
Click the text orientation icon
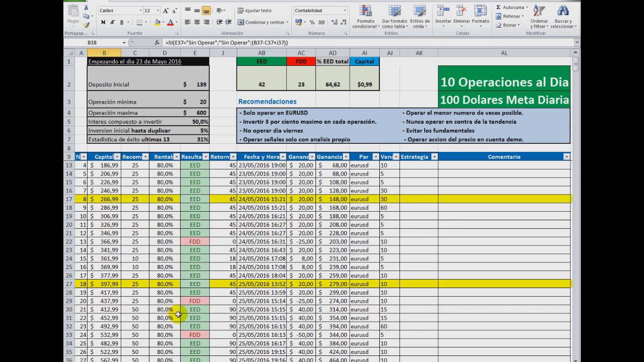(x=220, y=10)
